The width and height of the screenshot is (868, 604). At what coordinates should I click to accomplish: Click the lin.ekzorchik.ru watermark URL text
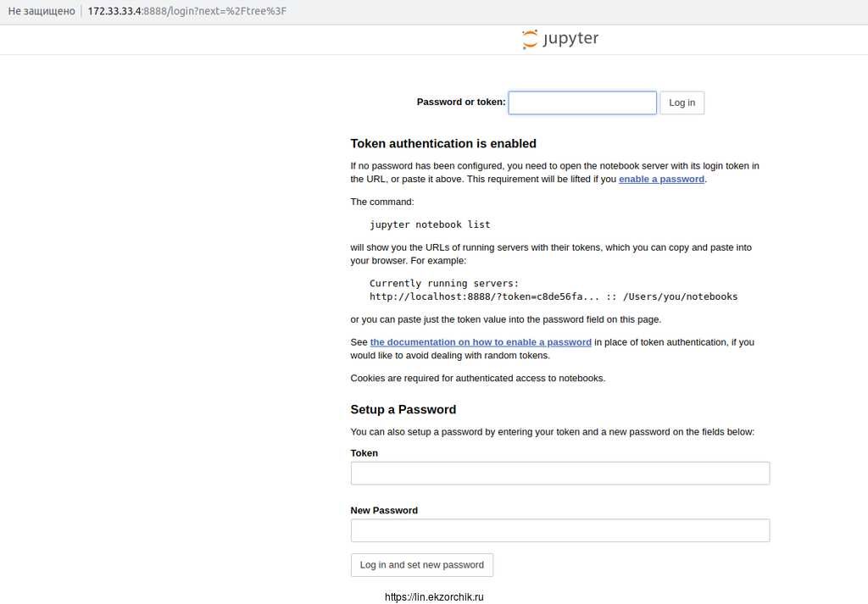coord(434,597)
